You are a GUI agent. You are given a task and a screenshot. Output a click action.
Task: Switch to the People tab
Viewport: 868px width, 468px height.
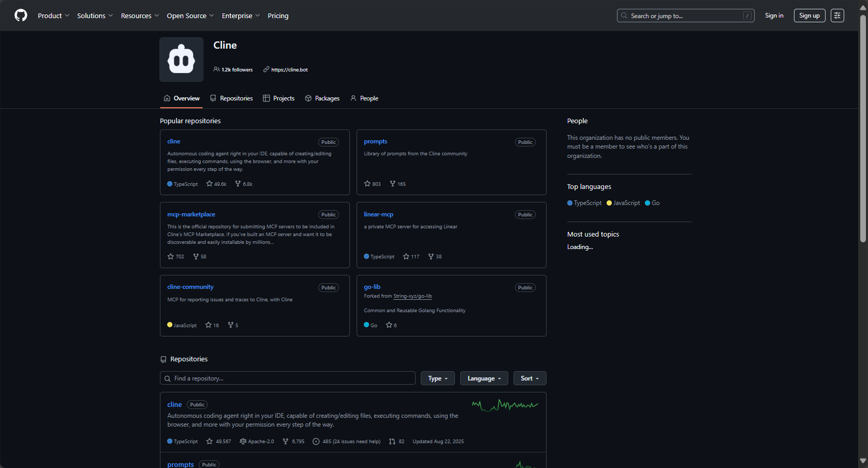(364, 98)
